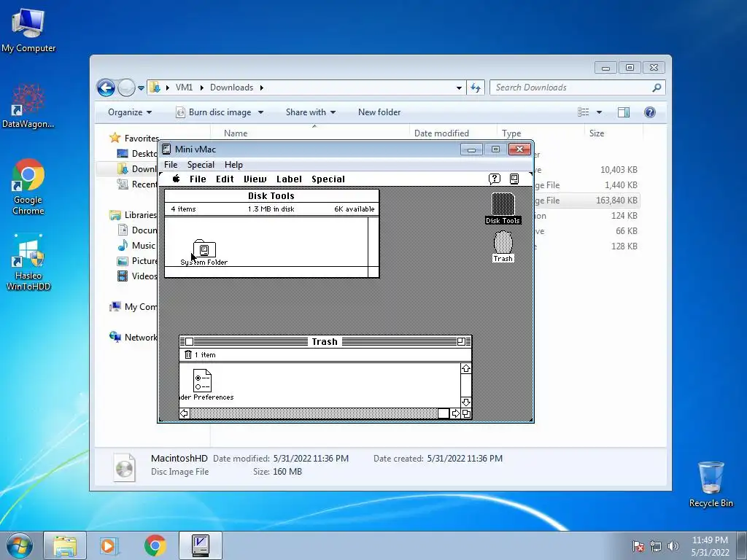
Task: Open Mac File menu in emulator
Action: click(198, 179)
